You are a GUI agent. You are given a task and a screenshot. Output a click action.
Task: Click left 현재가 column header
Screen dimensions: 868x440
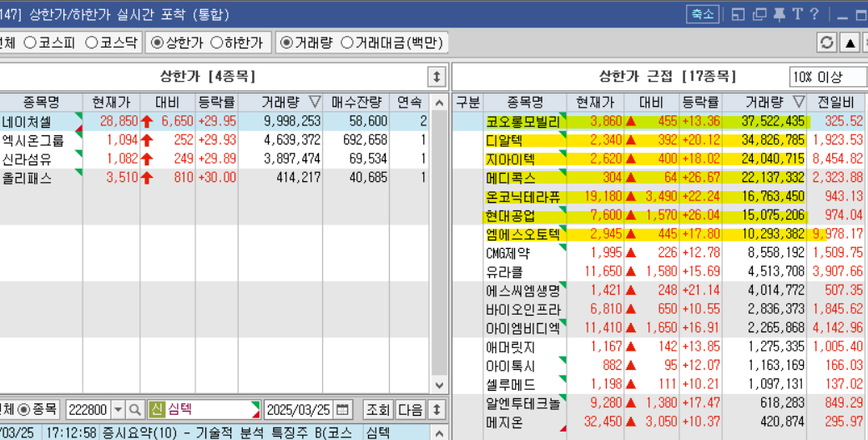tap(111, 102)
